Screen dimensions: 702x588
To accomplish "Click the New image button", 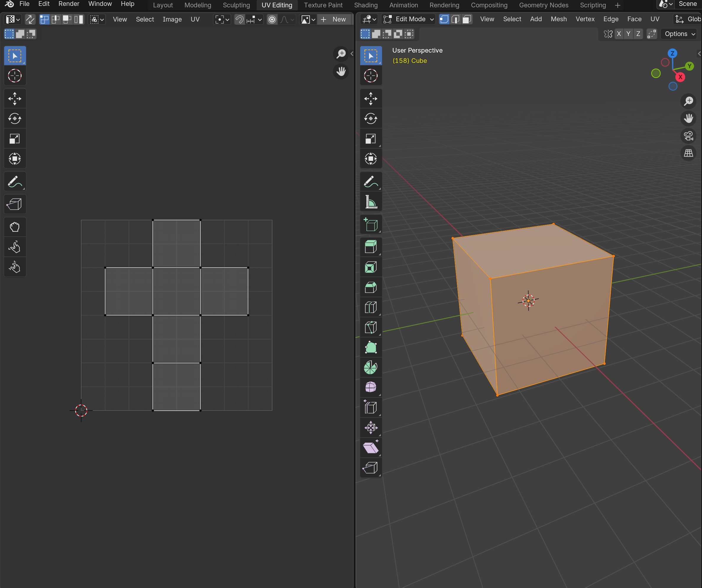I will pos(334,20).
